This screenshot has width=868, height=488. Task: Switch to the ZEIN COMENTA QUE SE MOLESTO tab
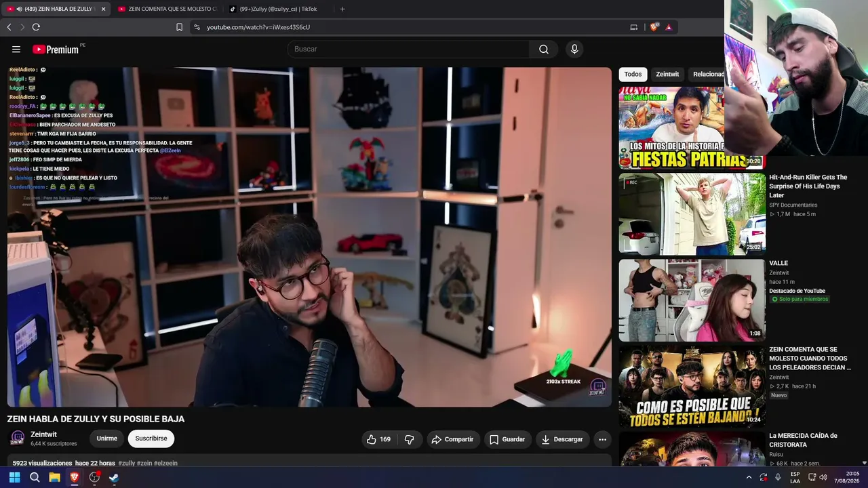click(167, 9)
